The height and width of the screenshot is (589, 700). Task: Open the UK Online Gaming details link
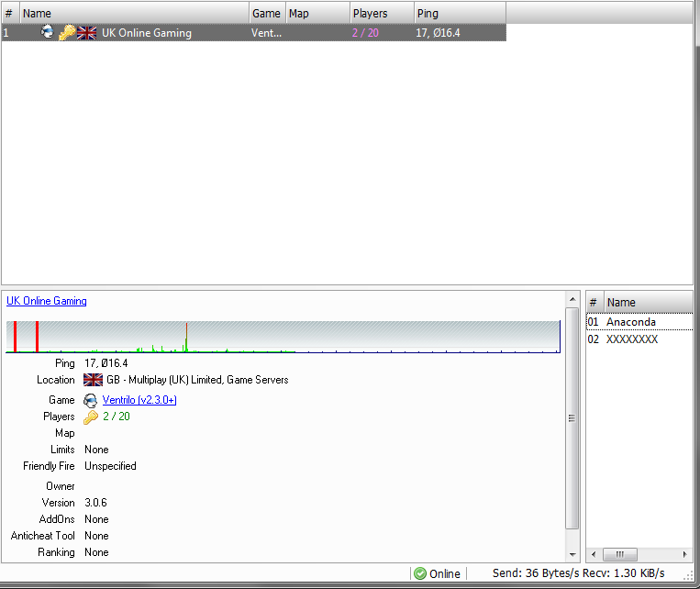point(47,301)
